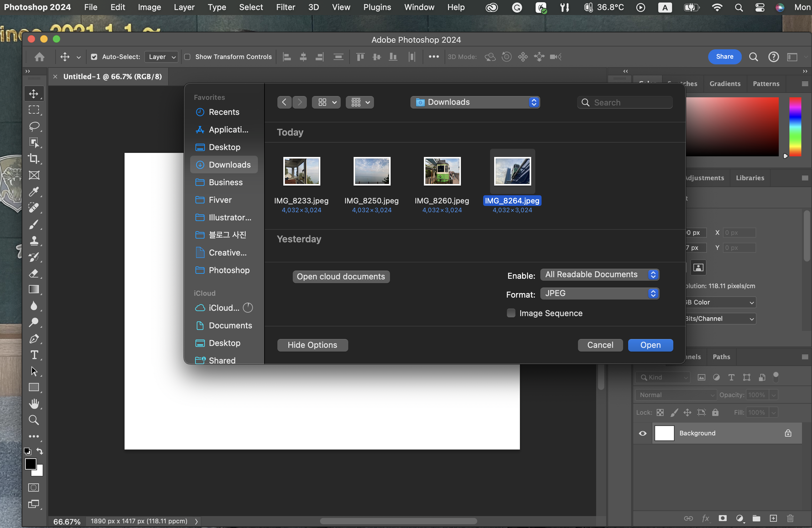Viewport: 812px width, 528px height.
Task: Select the Crop tool
Action: coord(34,159)
